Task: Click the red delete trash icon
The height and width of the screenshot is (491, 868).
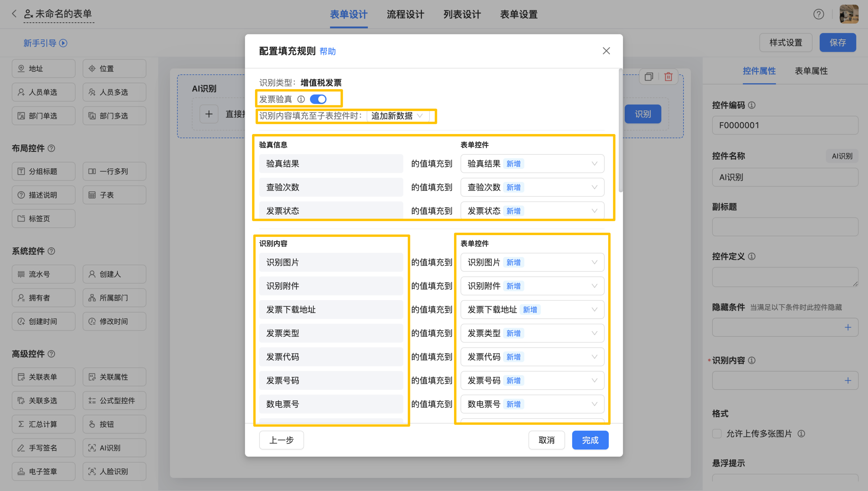Action: pos(668,77)
